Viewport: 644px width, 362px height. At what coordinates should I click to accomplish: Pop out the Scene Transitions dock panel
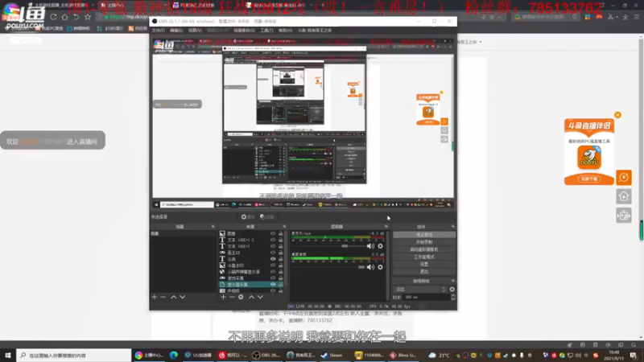452,281
